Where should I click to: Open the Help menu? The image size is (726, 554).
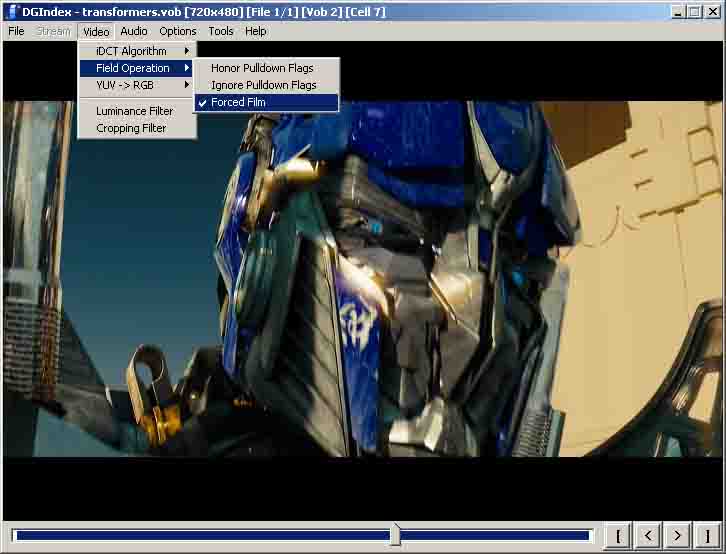coord(256,31)
